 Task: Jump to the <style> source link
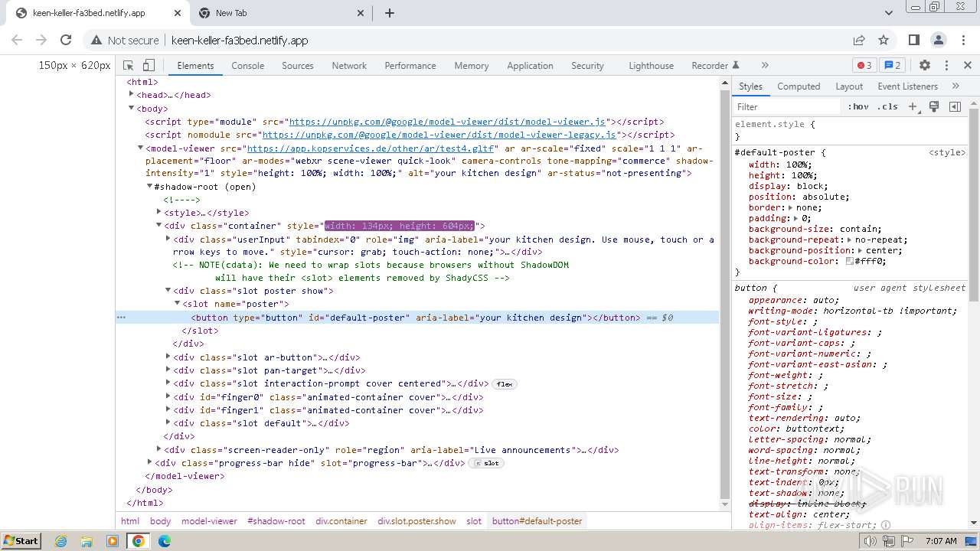coord(947,152)
